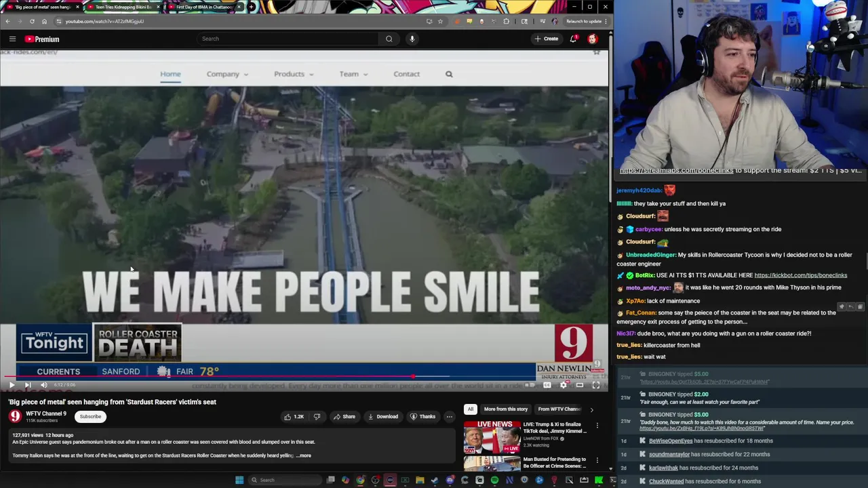
Task: Switch player to theater mode
Action: pyautogui.click(x=580, y=385)
